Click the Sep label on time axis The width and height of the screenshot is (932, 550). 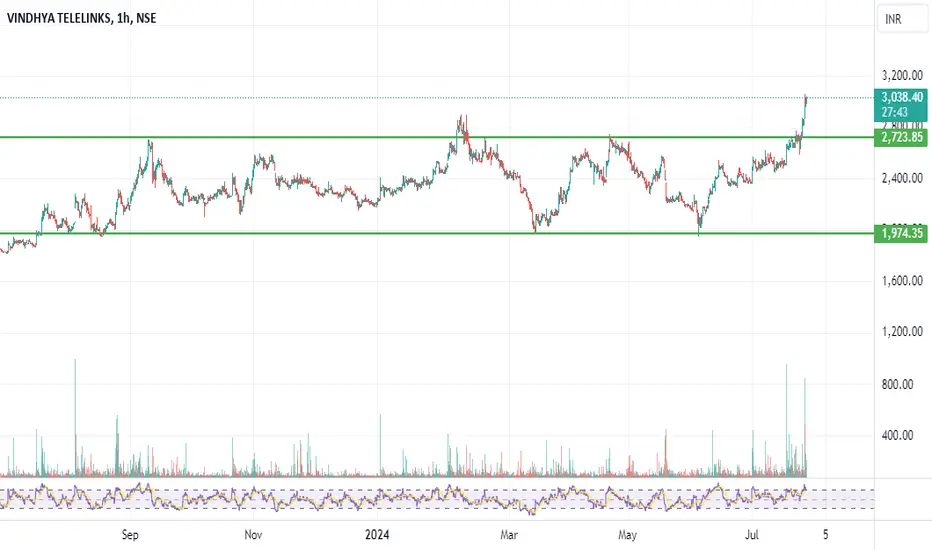(x=130, y=535)
